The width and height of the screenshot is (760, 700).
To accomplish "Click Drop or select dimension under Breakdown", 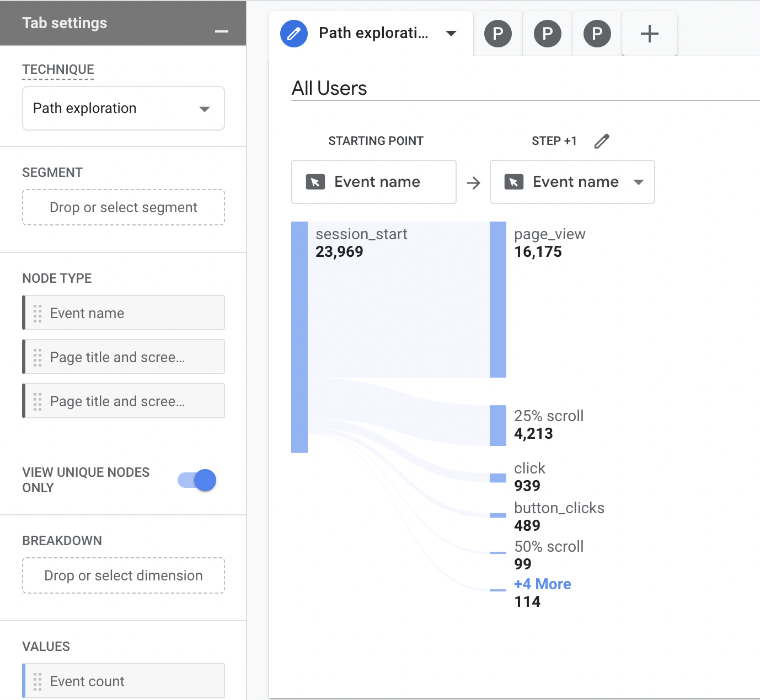I will coord(122,575).
